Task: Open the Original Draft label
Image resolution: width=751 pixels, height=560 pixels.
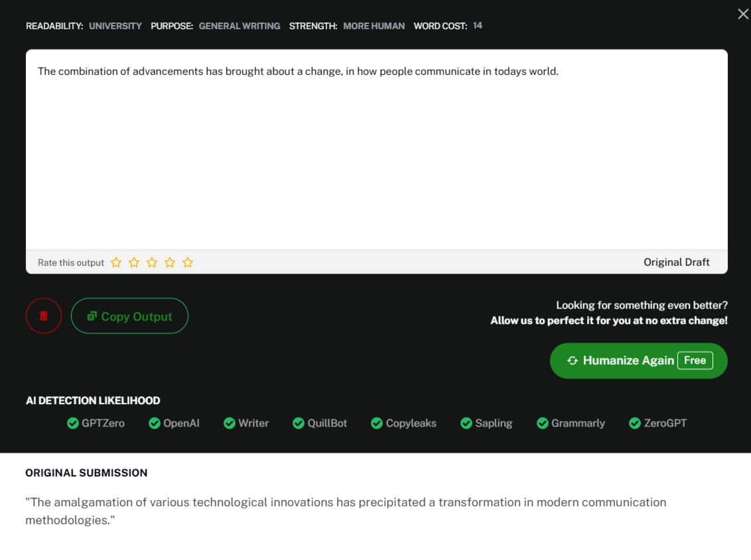Action: (676, 262)
